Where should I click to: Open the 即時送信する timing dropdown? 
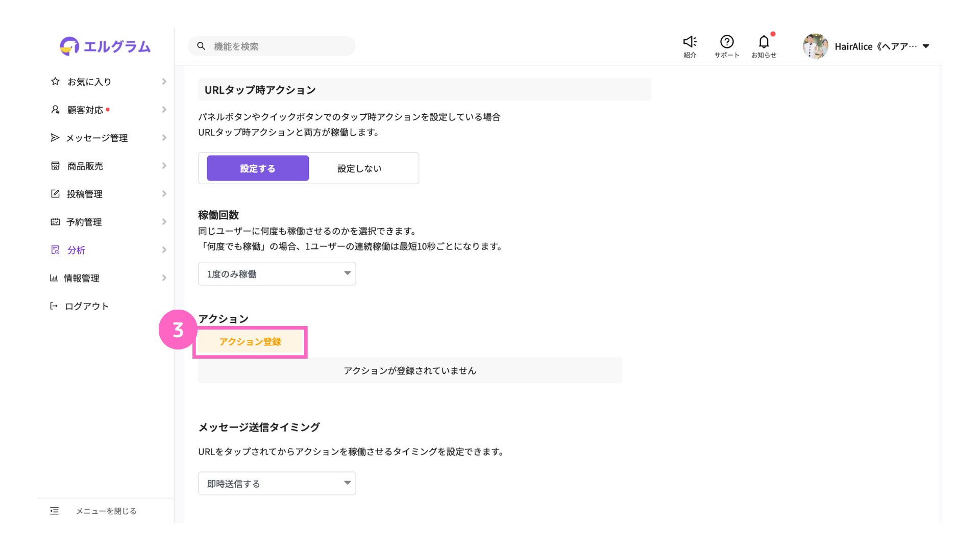(277, 484)
